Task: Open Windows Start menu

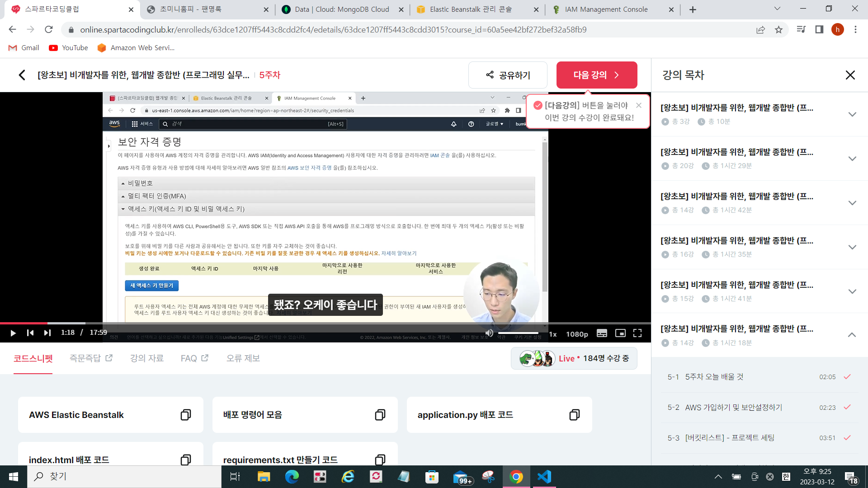Action: point(14,477)
